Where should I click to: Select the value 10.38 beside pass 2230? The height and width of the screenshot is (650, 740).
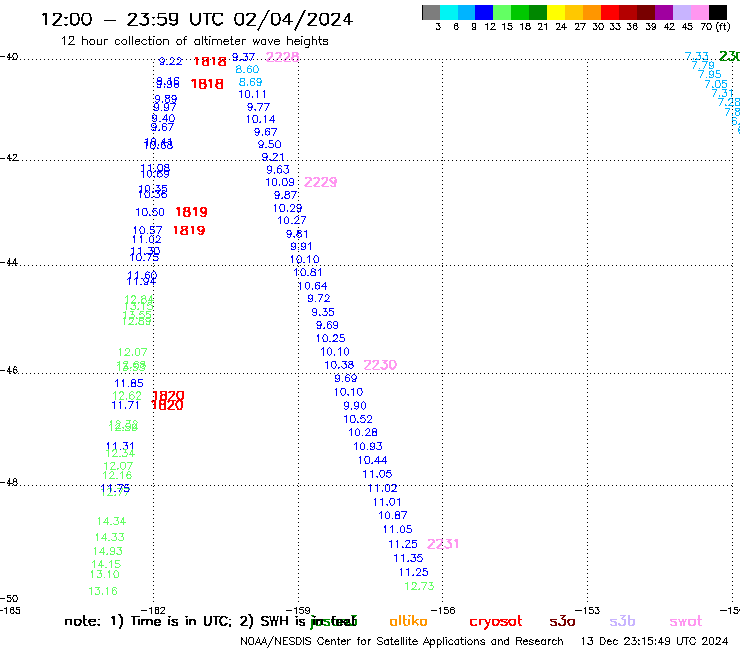click(339, 365)
